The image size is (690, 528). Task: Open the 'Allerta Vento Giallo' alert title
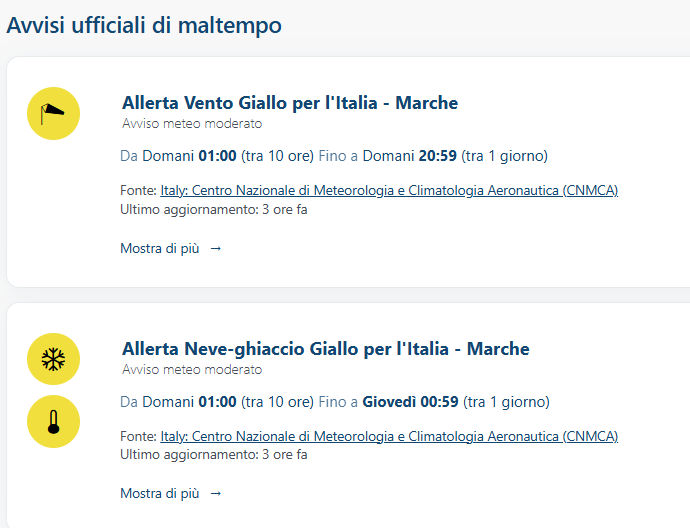point(289,103)
